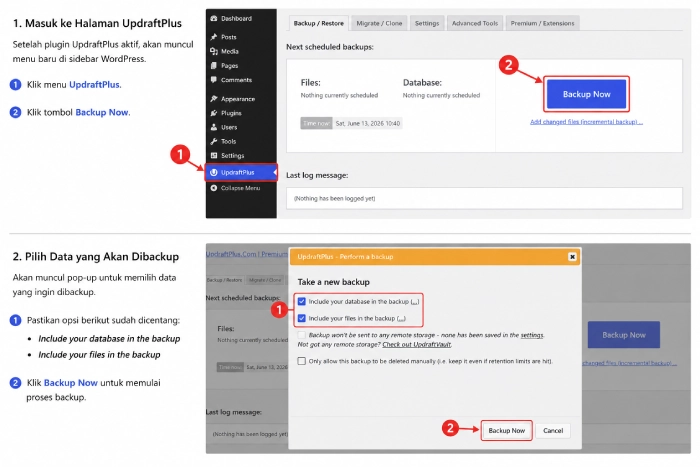The height and width of the screenshot is (467, 700).
Task: Select the active Backup / Restore tab
Action: pos(319,23)
